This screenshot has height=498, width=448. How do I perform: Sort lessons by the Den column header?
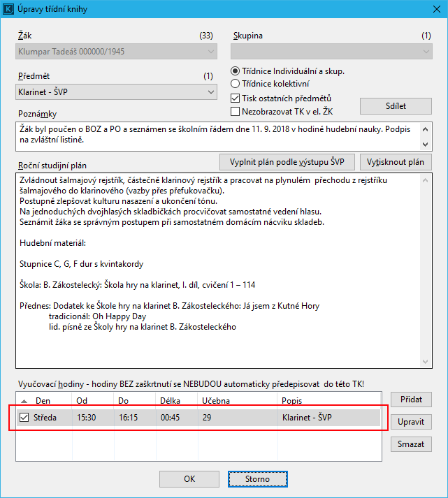click(43, 402)
